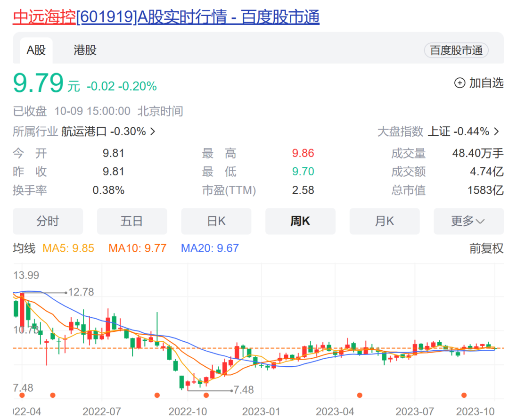
Task: Select the 周K chart tab
Action: pos(300,221)
